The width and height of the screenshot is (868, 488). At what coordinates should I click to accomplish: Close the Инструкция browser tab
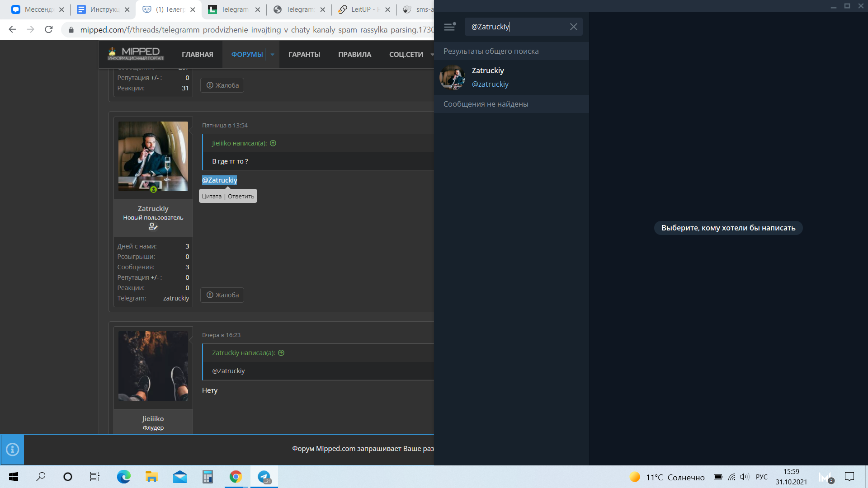tap(127, 9)
